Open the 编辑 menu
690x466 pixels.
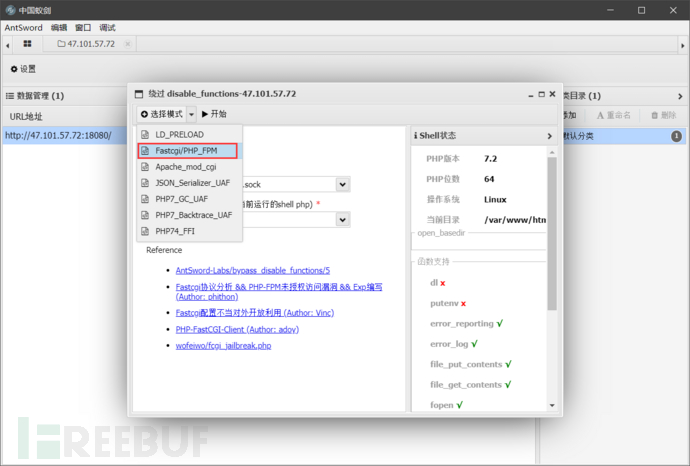[x=59, y=28]
